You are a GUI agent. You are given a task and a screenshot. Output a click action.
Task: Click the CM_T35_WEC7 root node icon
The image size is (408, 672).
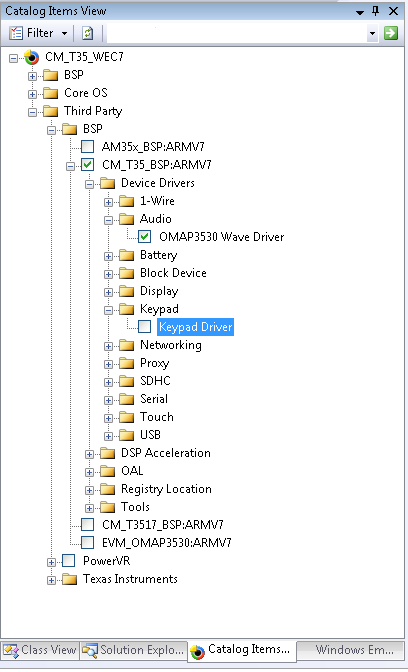pyautogui.click(x=32, y=57)
